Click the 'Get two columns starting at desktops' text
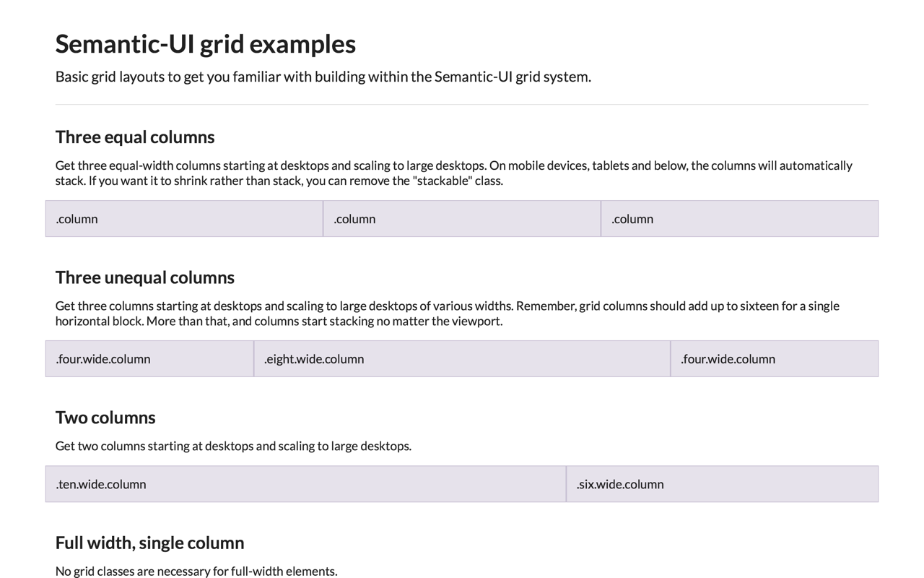Screen dimensions: 924x578 [233, 446]
